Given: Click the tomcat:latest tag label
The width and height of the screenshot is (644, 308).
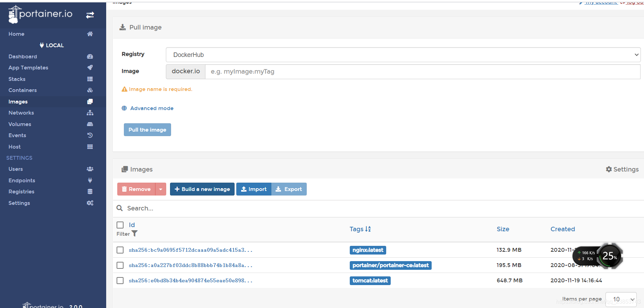Looking at the screenshot, I should pos(370,281).
